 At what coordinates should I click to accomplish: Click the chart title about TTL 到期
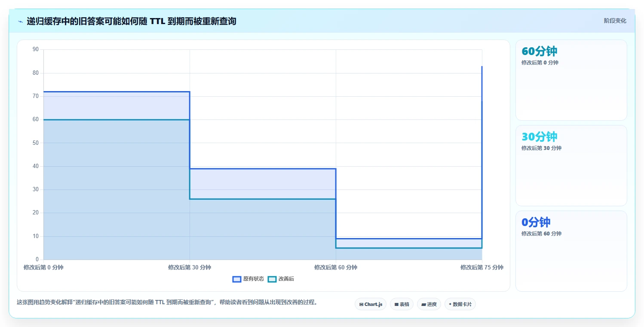pos(132,21)
